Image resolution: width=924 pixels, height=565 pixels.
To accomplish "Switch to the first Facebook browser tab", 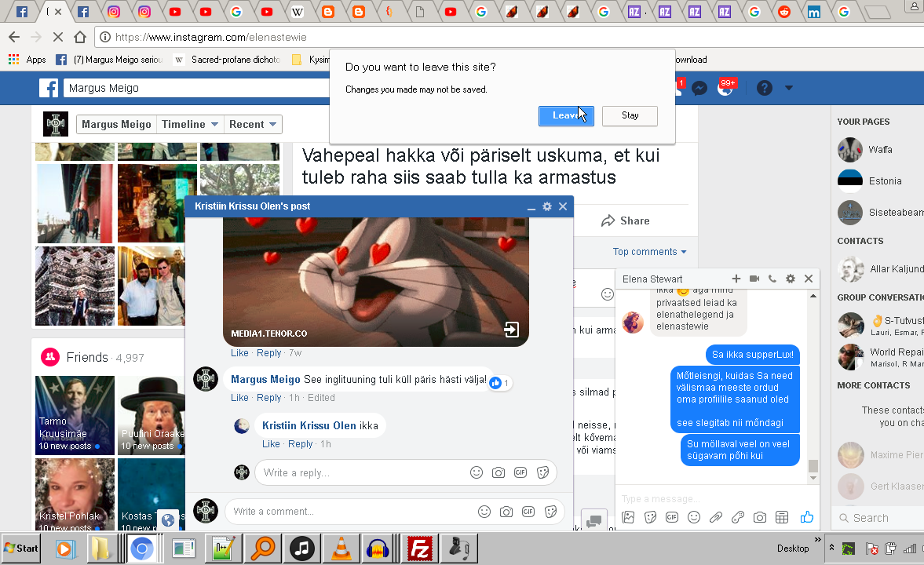I will tap(22, 12).
